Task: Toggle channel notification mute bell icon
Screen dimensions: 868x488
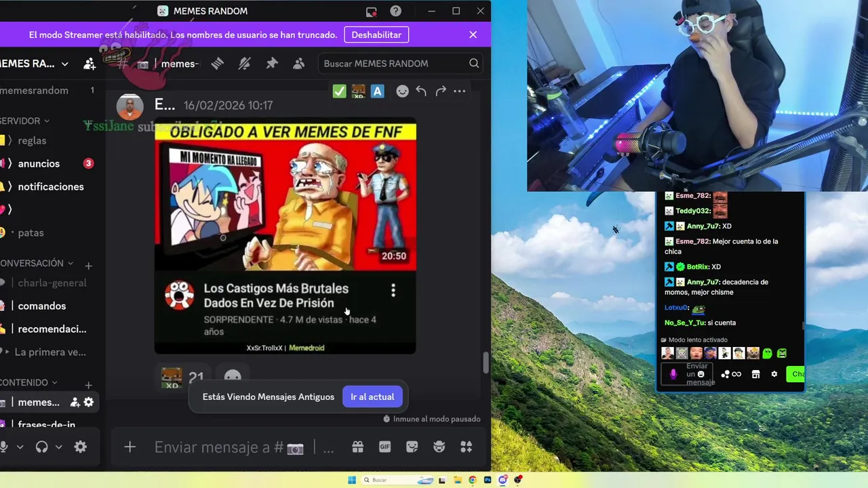Action: [244, 63]
